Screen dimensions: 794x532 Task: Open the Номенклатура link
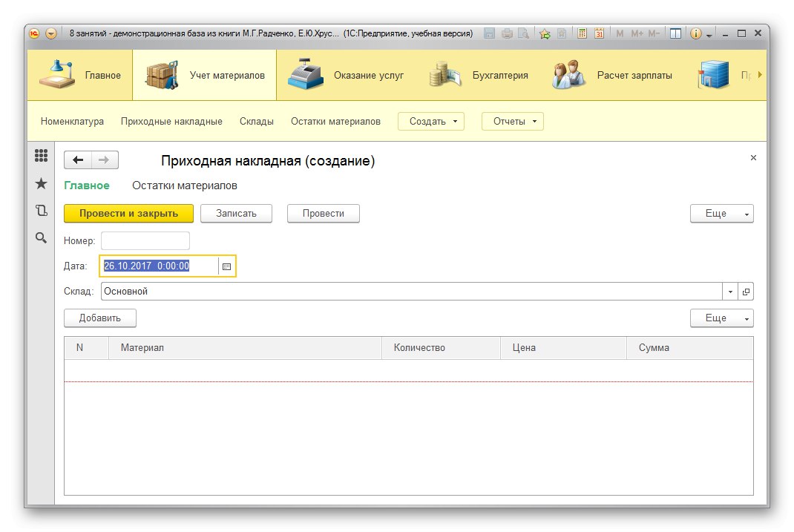(x=72, y=122)
